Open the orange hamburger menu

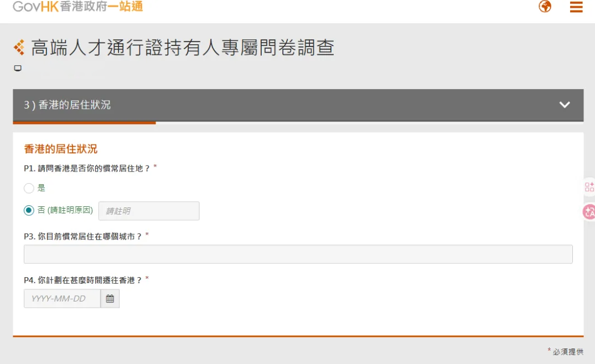576,7
